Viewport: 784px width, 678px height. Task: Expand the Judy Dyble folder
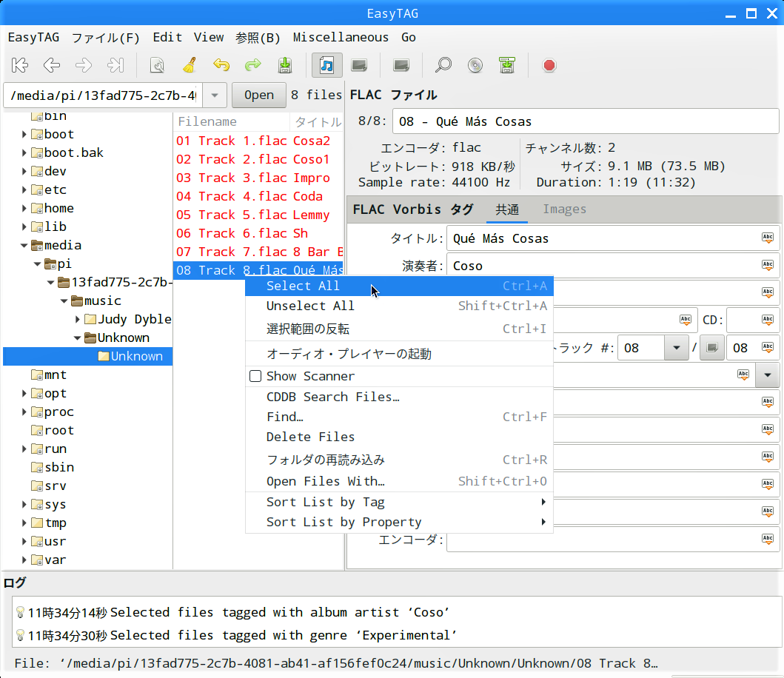pos(78,319)
